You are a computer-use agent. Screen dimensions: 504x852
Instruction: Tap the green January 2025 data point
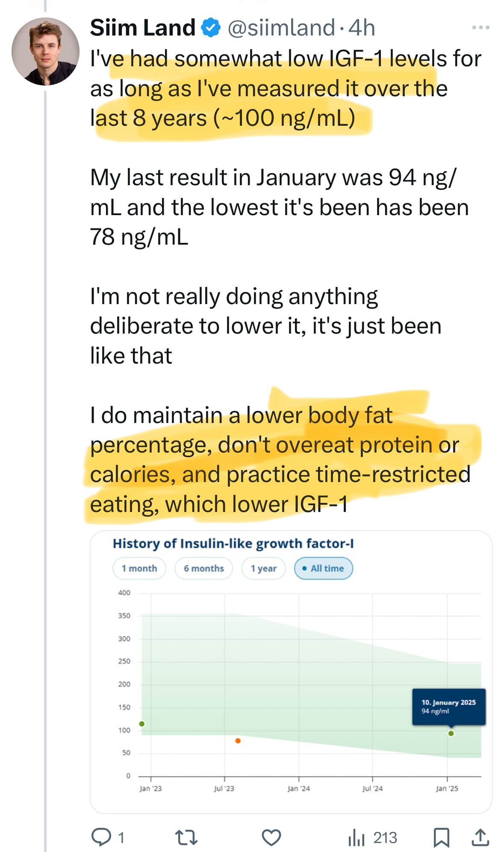451,734
